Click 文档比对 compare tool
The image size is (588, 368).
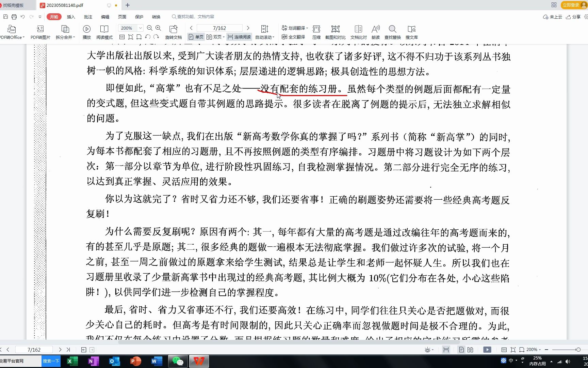coord(359,32)
